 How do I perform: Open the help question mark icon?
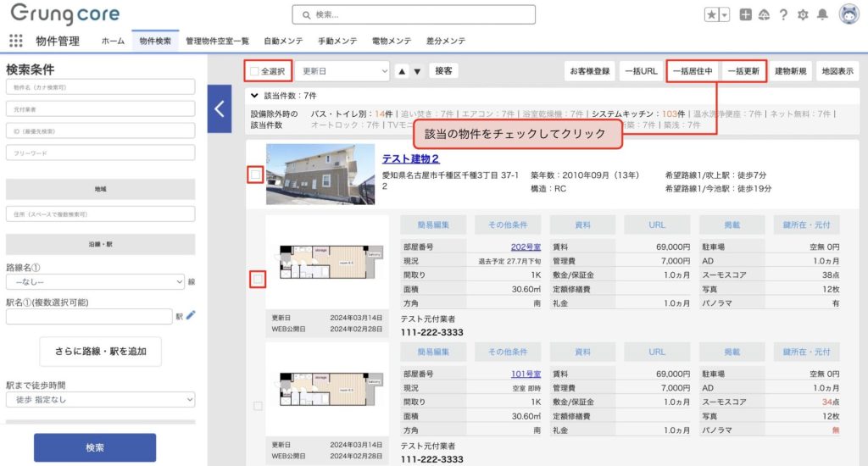[783, 14]
